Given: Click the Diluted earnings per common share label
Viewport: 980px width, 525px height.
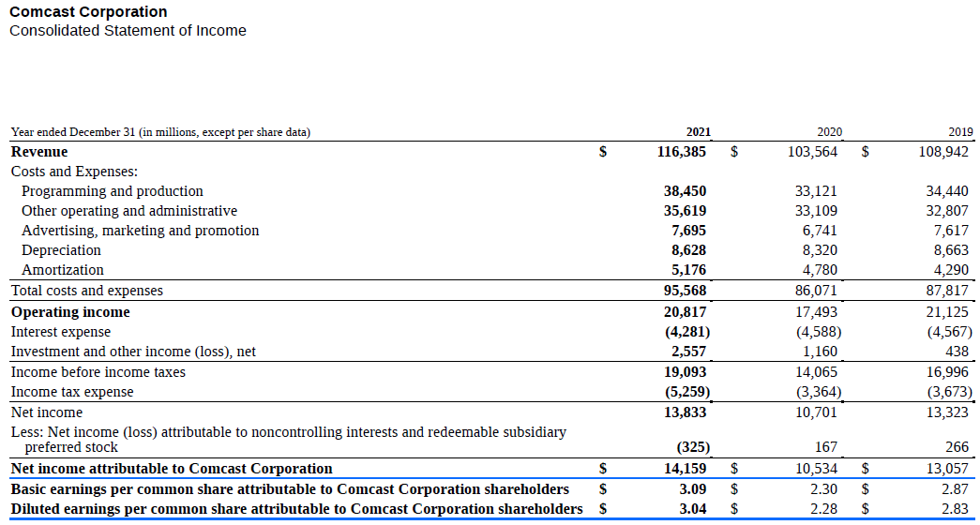Looking at the screenshot, I should [297, 509].
